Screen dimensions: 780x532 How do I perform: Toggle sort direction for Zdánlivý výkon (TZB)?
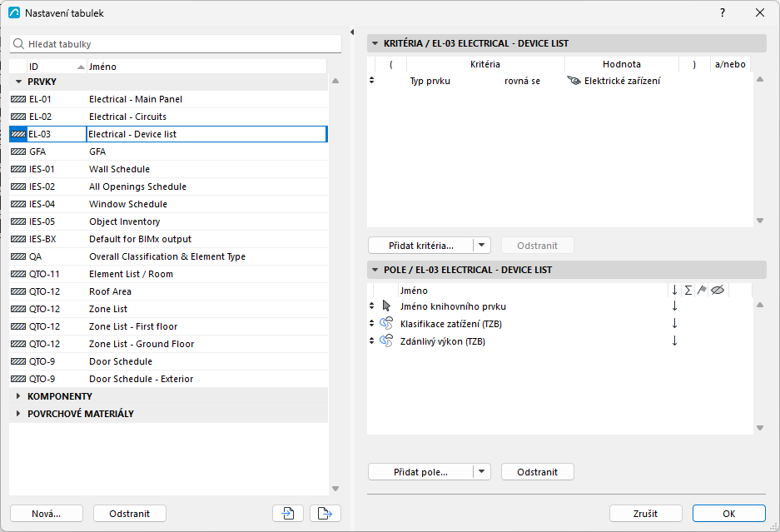click(x=674, y=341)
